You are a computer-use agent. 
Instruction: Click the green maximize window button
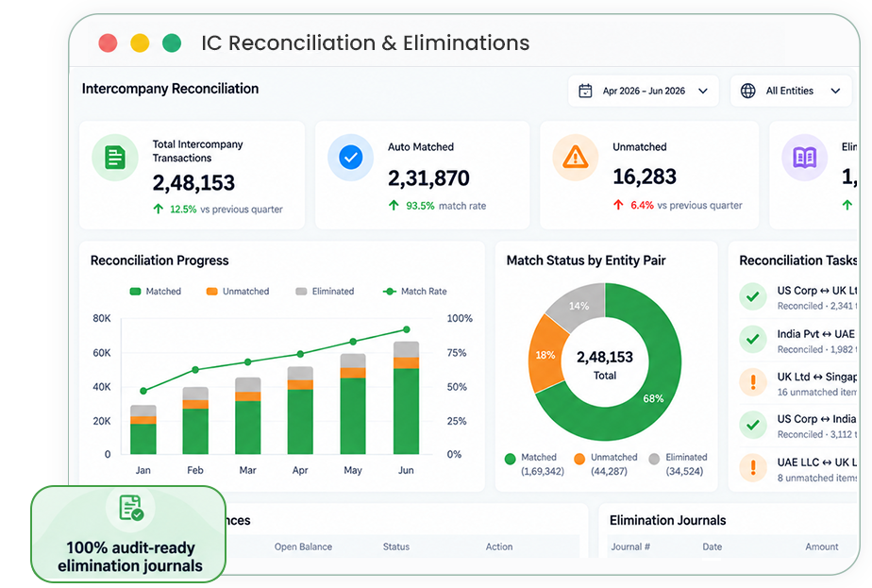(x=172, y=42)
